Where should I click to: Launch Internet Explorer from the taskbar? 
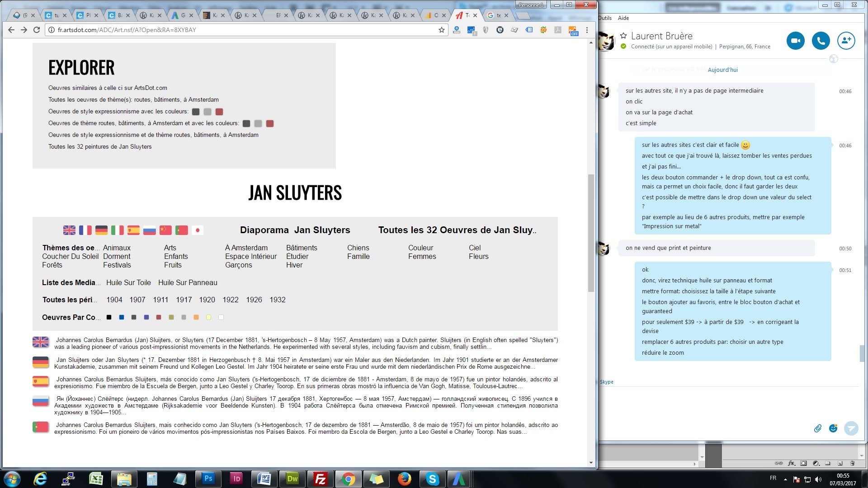40,479
